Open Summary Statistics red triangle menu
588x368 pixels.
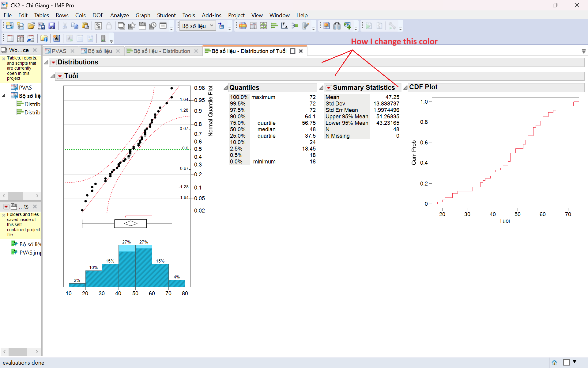[329, 88]
